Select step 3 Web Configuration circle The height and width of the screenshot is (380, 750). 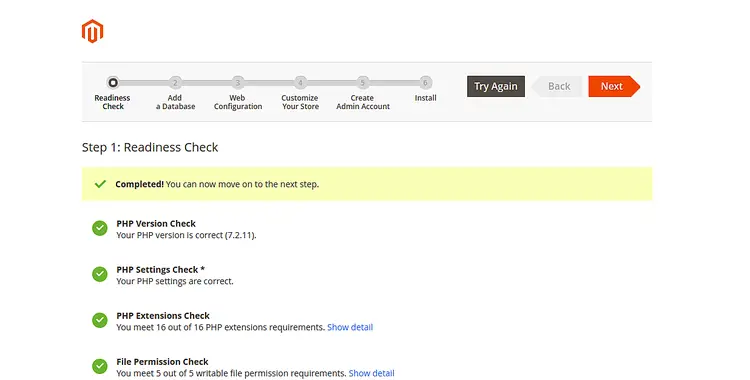tap(238, 83)
